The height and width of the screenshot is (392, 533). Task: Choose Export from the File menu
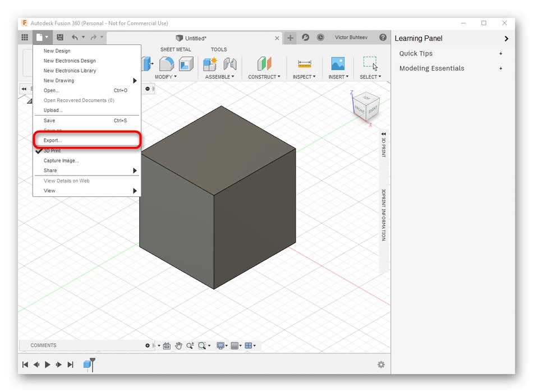point(53,140)
